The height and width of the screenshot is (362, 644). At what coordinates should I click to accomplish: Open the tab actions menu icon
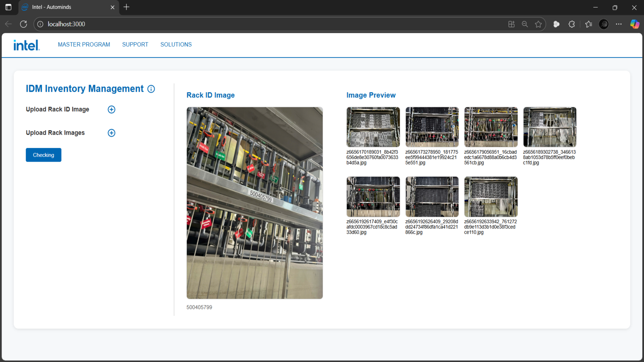pos(8,7)
